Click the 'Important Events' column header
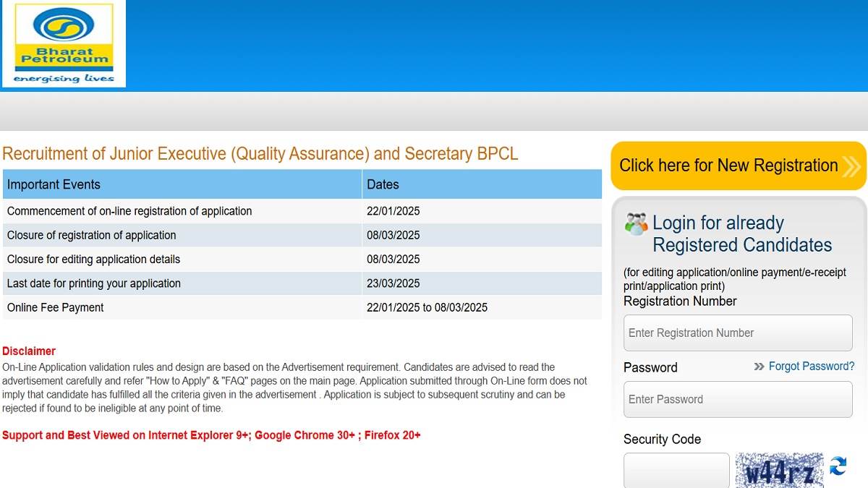This screenshot has width=868, height=488. tap(53, 184)
